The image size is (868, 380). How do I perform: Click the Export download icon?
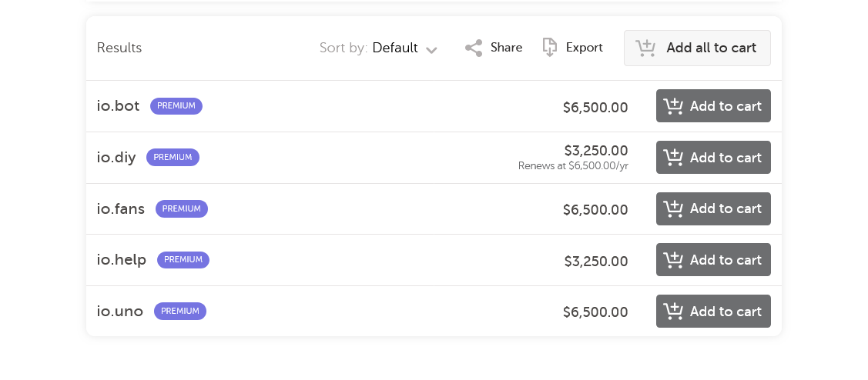[x=550, y=48]
